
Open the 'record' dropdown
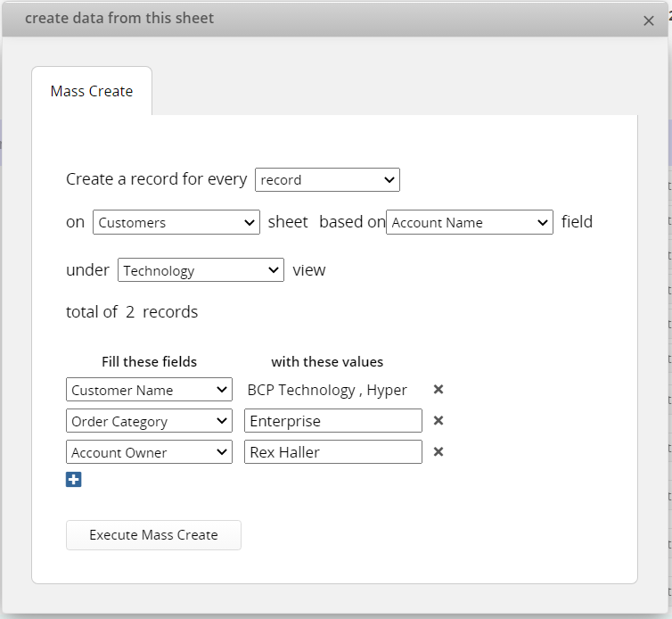click(327, 180)
